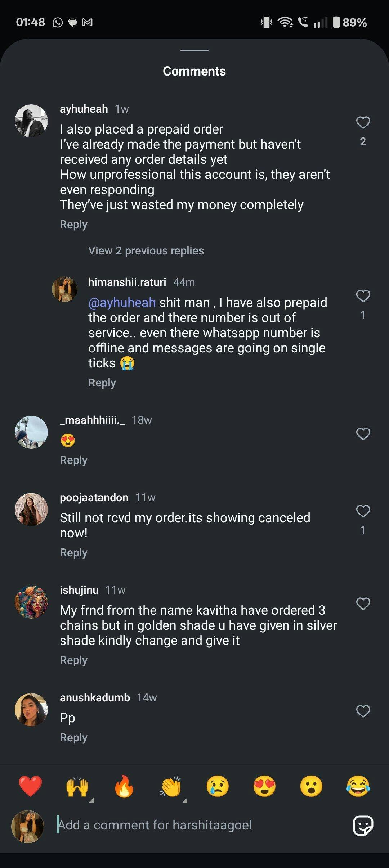The image size is (389, 868).
Task: Expand View 2 previous replies
Action: (146, 250)
